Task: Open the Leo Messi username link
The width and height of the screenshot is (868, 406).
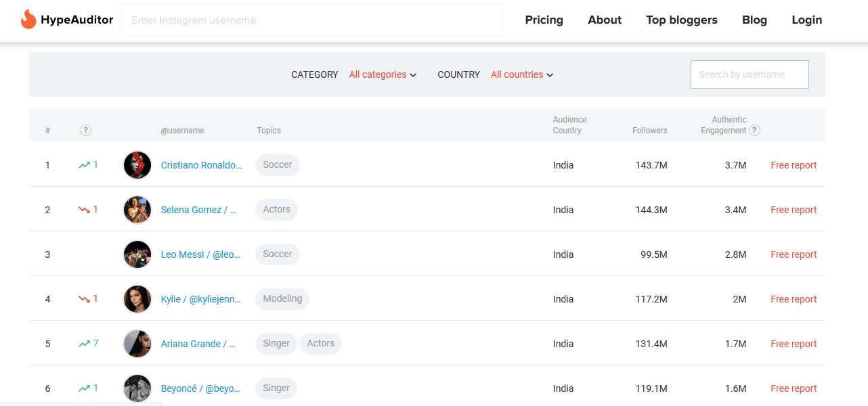Action: (200, 254)
